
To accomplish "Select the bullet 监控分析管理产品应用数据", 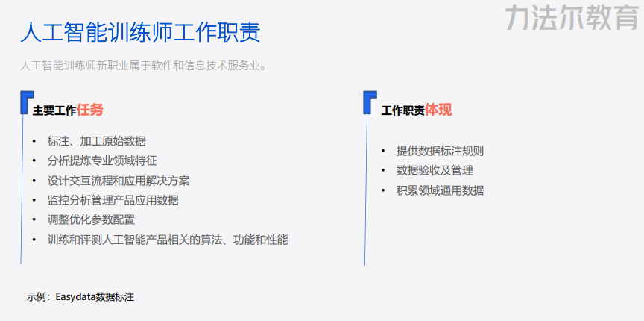I will pyautogui.click(x=113, y=200).
